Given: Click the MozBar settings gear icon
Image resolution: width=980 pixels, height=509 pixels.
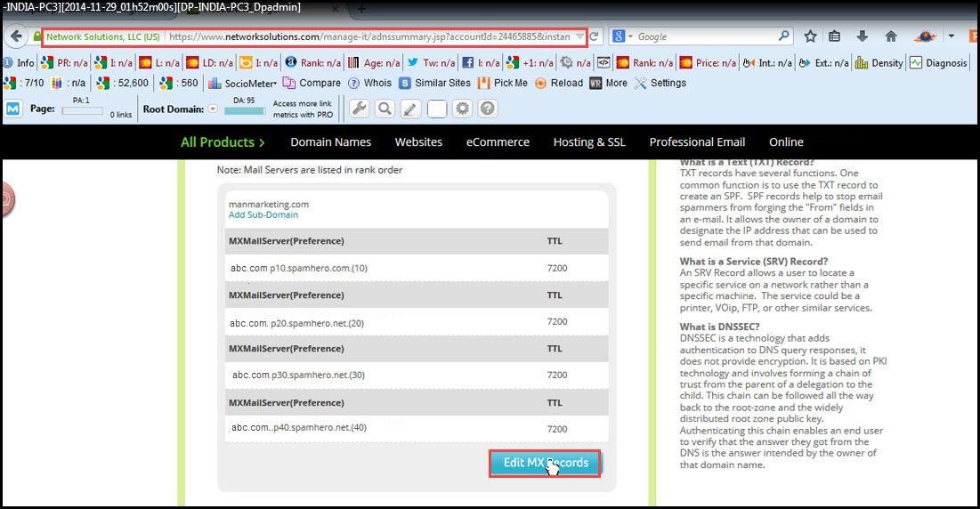Looking at the screenshot, I should [462, 109].
